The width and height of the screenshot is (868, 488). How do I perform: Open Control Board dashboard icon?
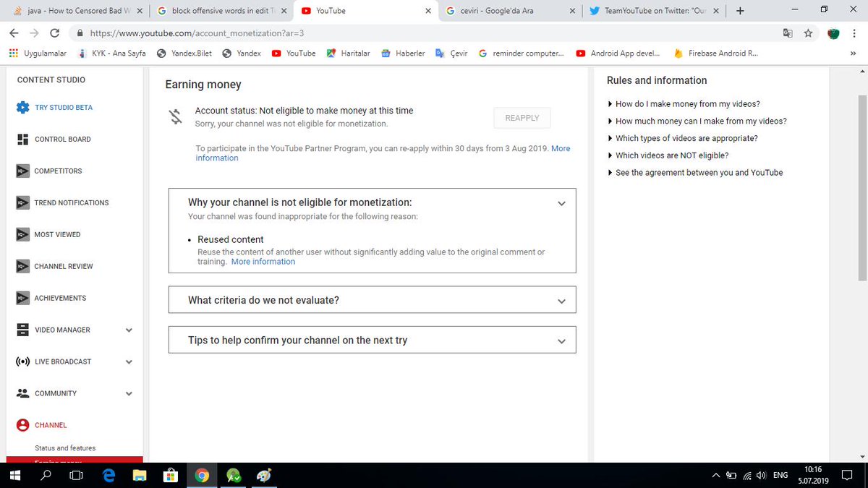tap(22, 140)
